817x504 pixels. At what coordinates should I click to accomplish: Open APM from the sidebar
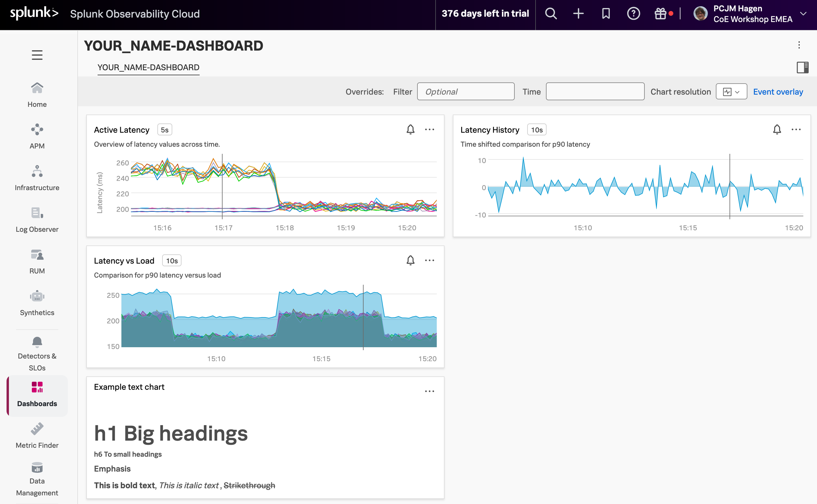point(37,136)
